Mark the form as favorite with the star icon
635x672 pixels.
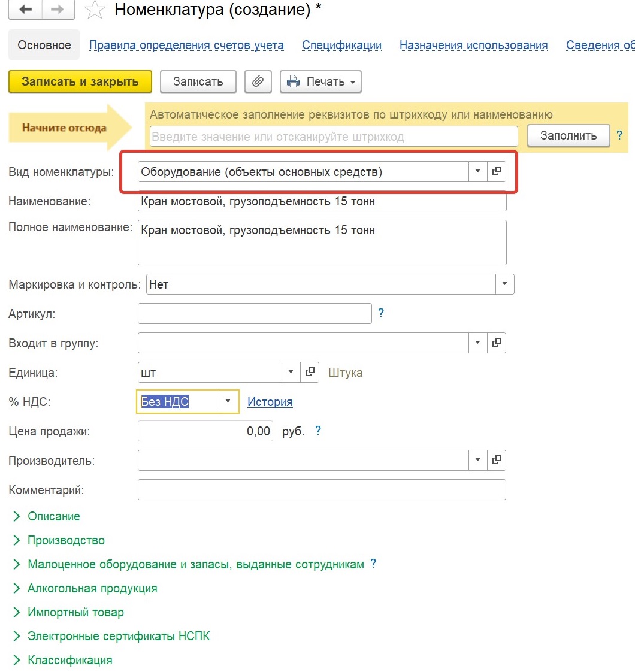94,10
